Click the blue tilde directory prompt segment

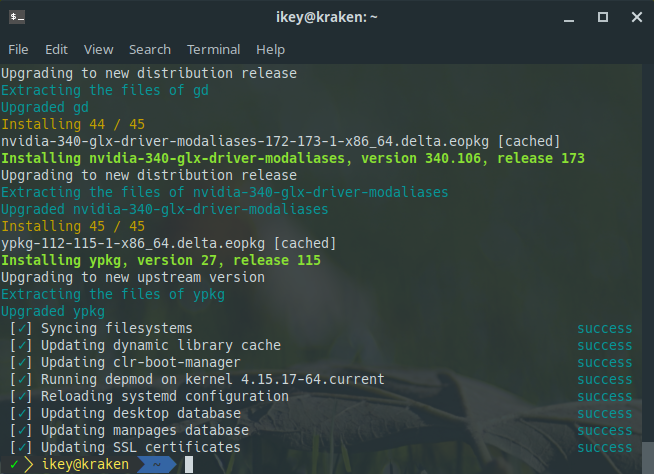coord(157,464)
